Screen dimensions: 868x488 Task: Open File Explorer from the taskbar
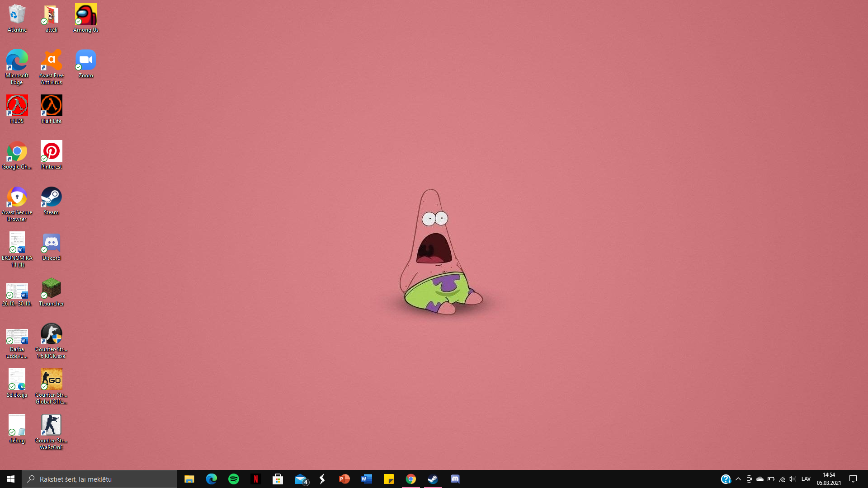coord(189,479)
